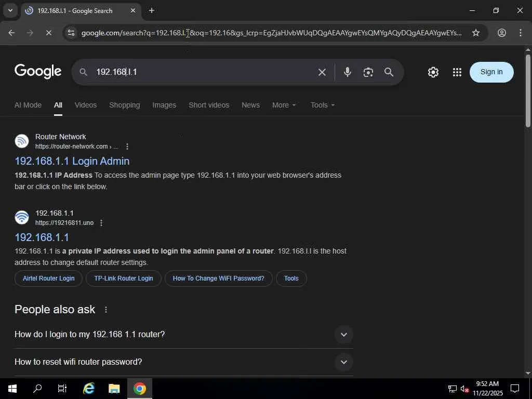Open the '192.168.1.1 Login Admin' result
The image size is (532, 399).
[72, 161]
